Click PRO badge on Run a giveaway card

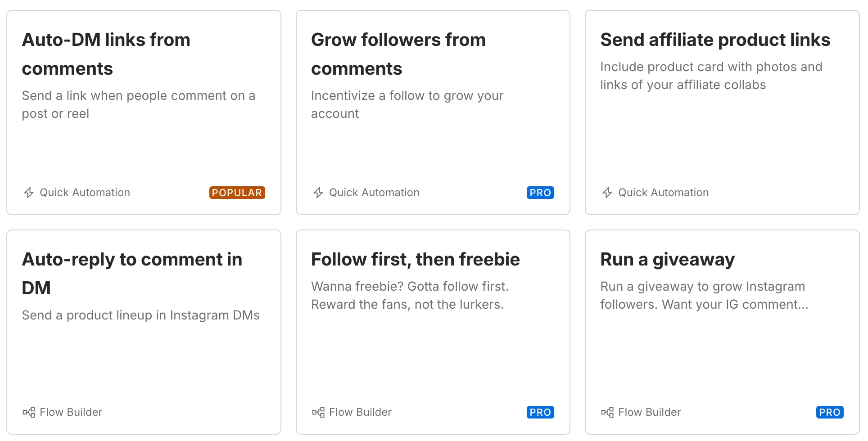coord(829,412)
